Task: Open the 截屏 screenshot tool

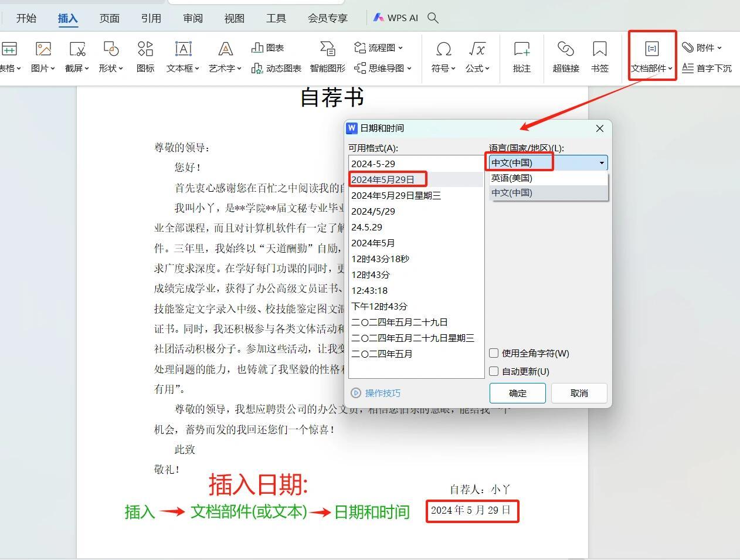Action: click(x=74, y=57)
